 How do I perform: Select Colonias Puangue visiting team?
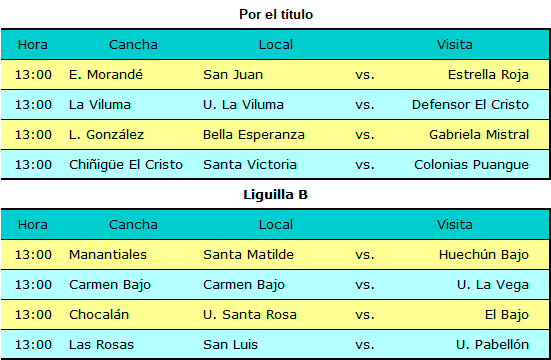tap(471, 165)
